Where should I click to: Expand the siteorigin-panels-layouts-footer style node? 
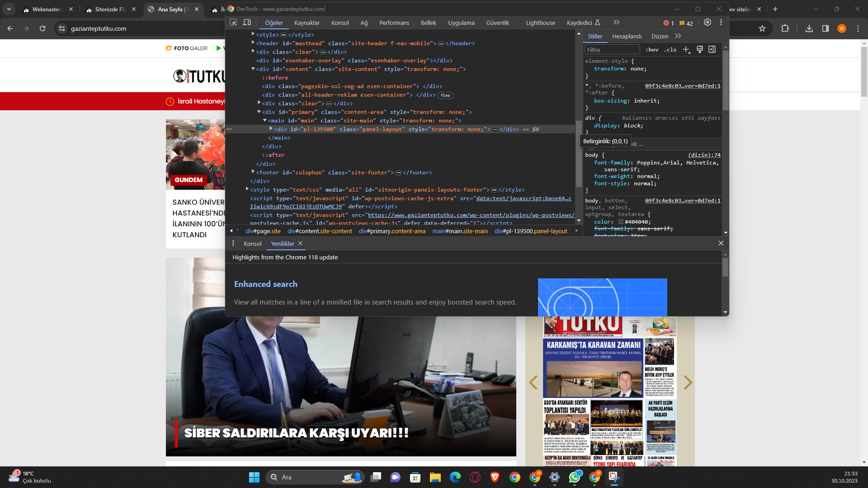(x=247, y=189)
